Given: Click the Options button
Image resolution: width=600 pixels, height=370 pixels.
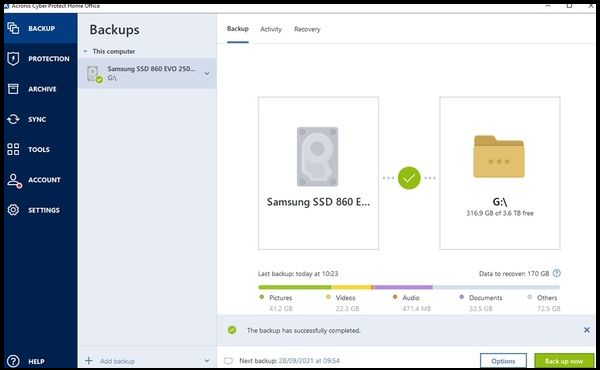Looking at the screenshot, I should (503, 361).
